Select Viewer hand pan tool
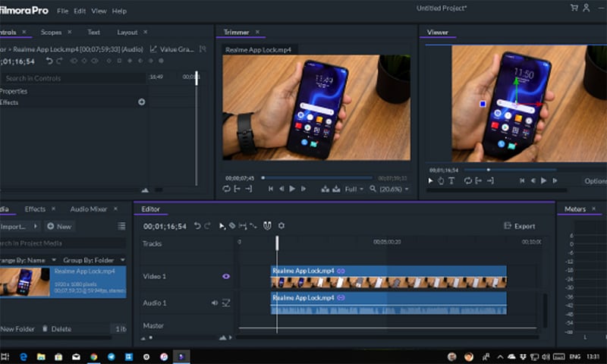 tap(441, 180)
